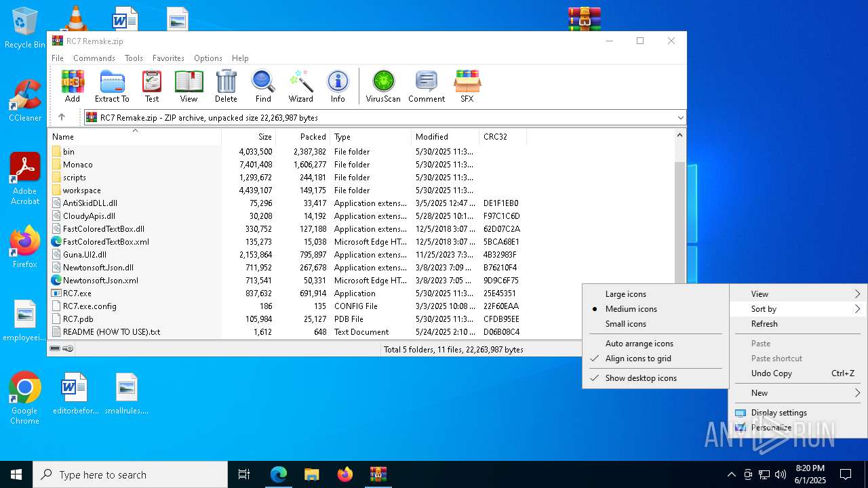Click the taskbar search box
Screen dimensions: 868x488
[x=130, y=474]
